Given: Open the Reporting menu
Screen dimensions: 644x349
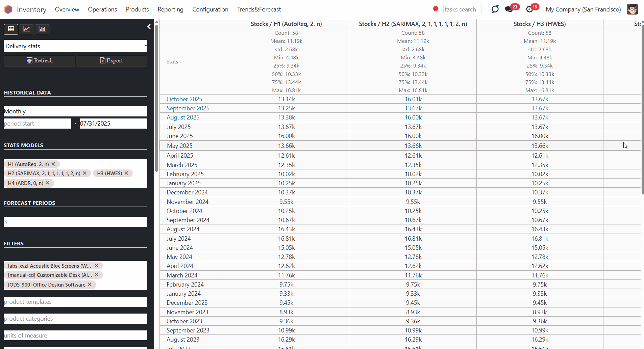Looking at the screenshot, I should pyautogui.click(x=171, y=9).
